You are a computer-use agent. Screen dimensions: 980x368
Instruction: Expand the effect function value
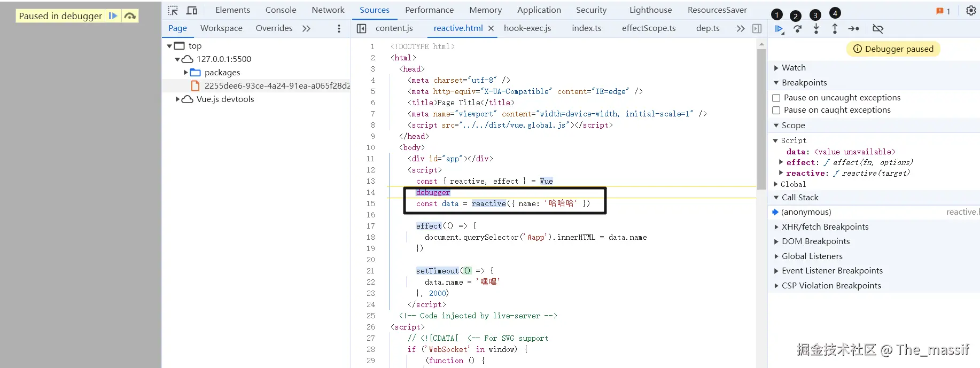tap(781, 162)
